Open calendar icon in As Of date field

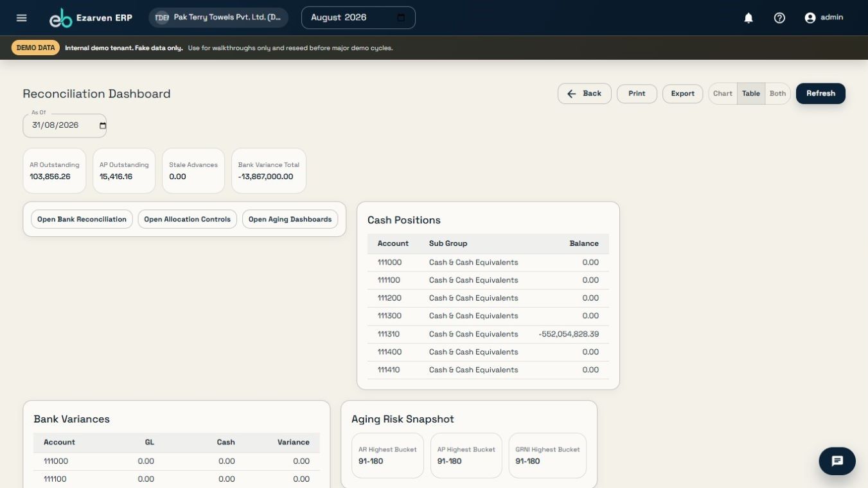(103, 126)
